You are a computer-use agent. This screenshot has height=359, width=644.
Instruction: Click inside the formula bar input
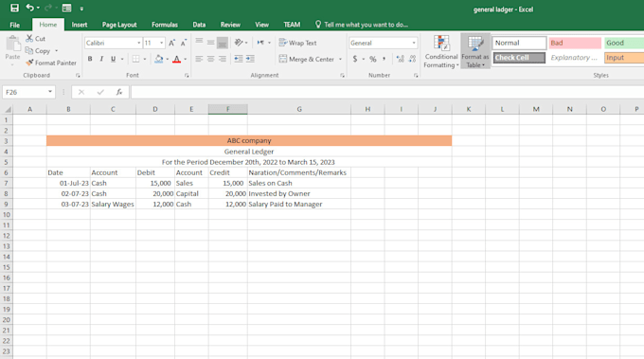point(387,92)
